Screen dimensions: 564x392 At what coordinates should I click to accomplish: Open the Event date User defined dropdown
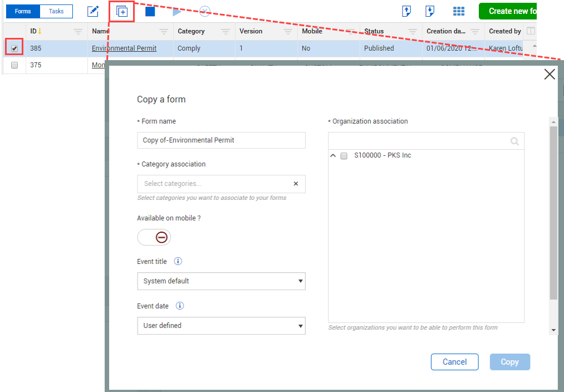221,326
